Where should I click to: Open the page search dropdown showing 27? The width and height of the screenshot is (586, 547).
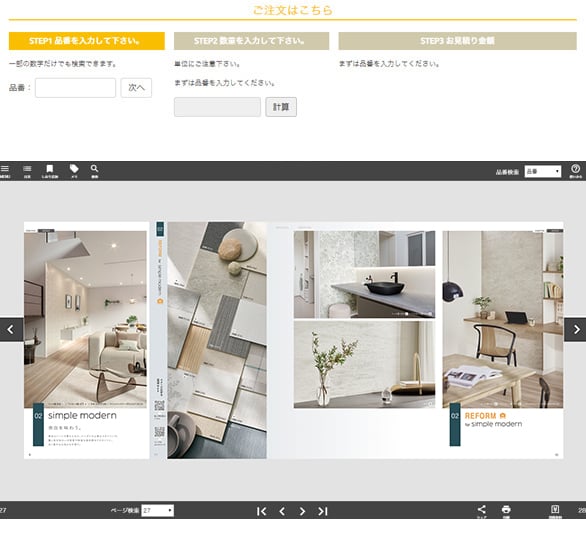(157, 511)
